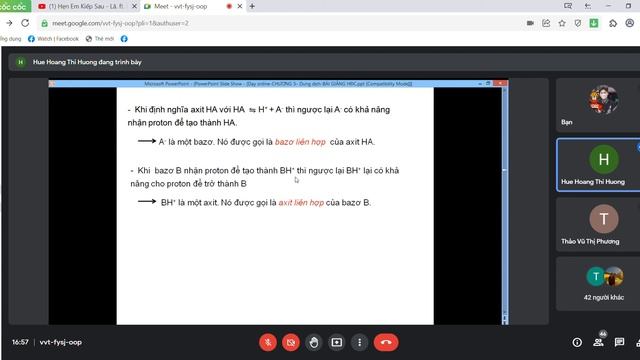Open meeting details info icon

click(577, 342)
